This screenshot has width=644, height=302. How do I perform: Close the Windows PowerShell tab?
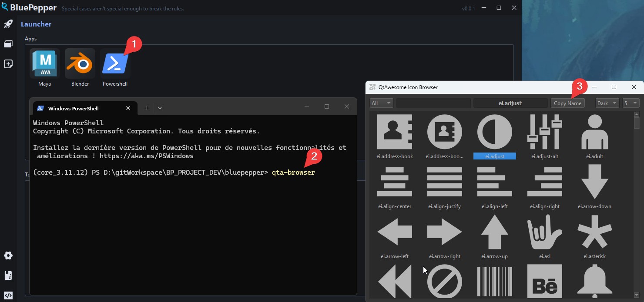pyautogui.click(x=128, y=108)
